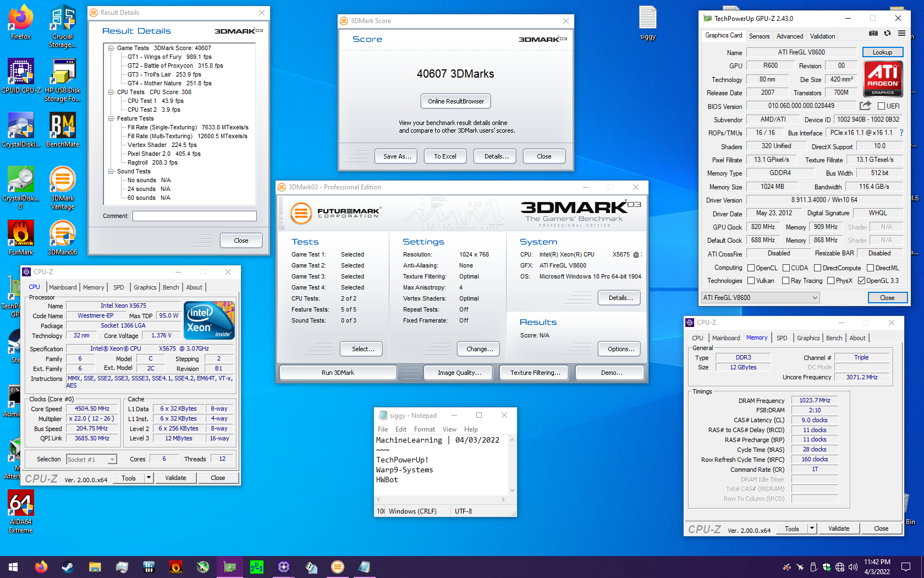The image size is (924, 578).
Task: Open the FurMark desktop icon
Action: click(x=21, y=238)
